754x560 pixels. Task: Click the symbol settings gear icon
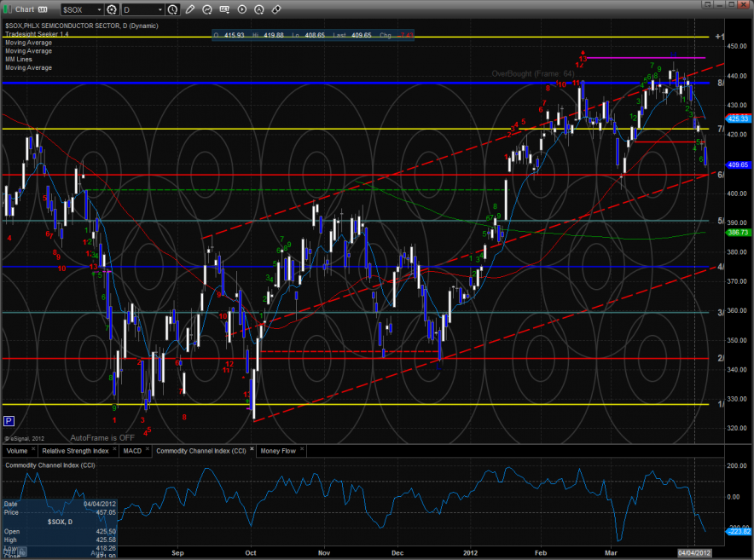pyautogui.click(x=112, y=9)
